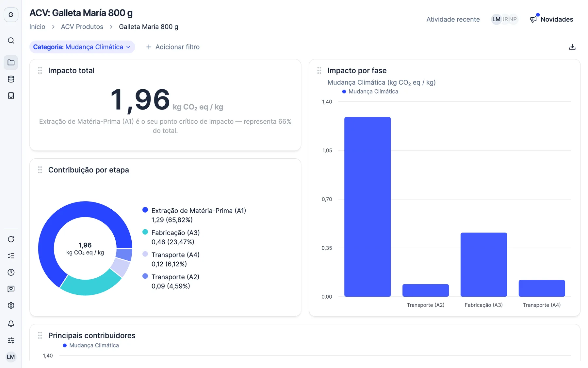Open the folder icon in sidebar

coord(11,62)
